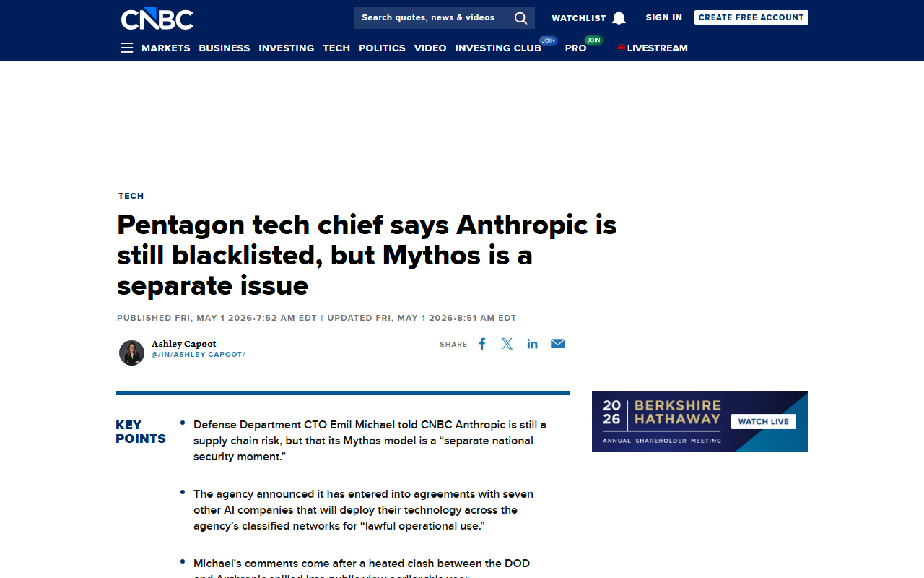Click the published date text
The width and height of the screenshot is (924, 578).
click(217, 318)
